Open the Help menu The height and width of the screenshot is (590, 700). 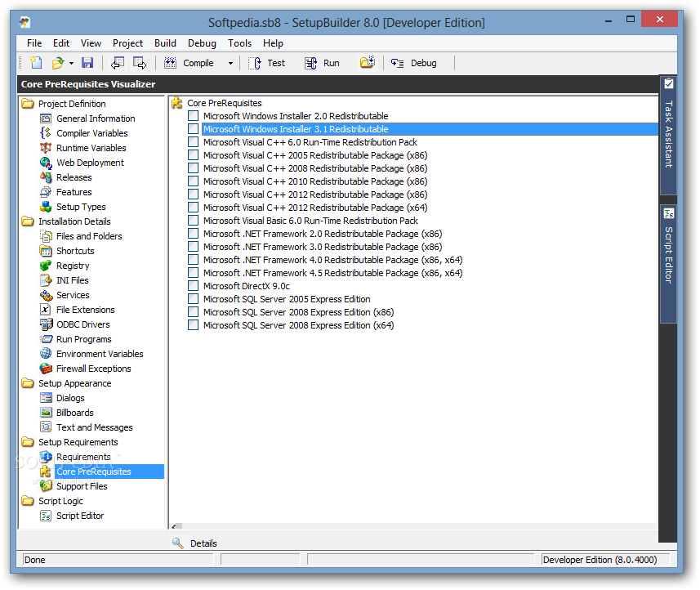pyautogui.click(x=273, y=43)
